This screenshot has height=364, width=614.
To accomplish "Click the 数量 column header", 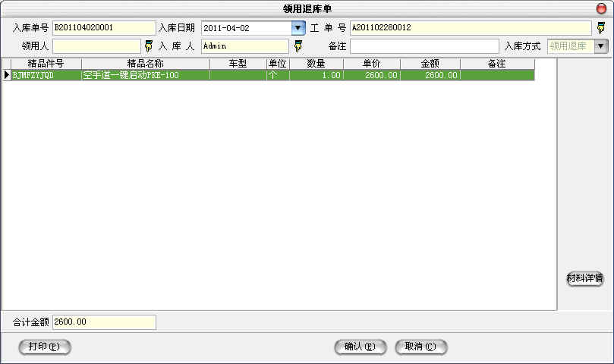I will 316,64.
